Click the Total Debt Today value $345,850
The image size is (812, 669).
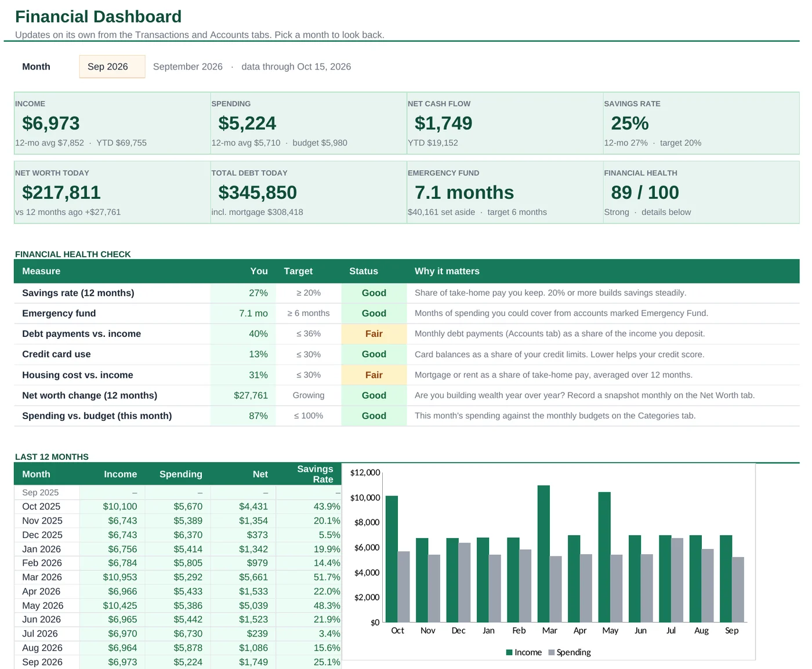tap(258, 192)
